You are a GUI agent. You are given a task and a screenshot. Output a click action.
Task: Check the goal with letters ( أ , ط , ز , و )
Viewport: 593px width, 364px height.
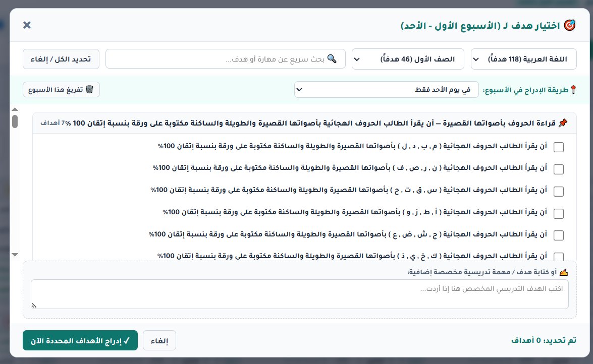(559, 213)
